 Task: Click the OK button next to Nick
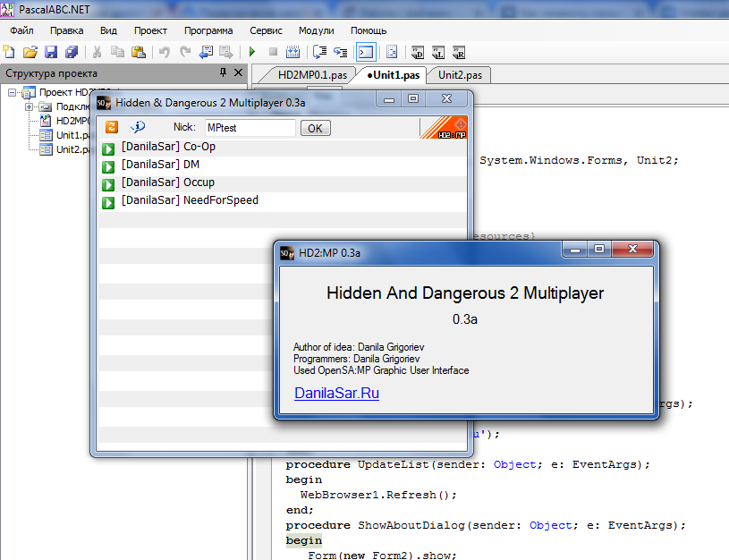314,128
